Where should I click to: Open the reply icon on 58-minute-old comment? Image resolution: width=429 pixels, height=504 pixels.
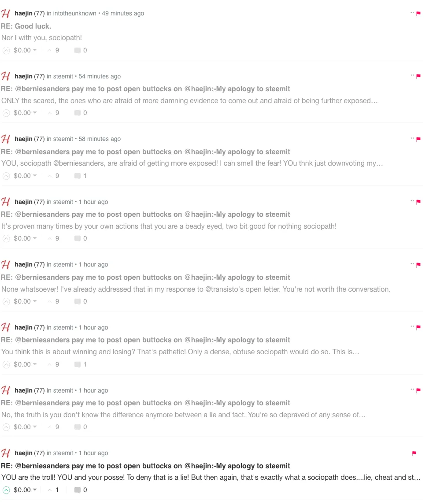point(78,176)
